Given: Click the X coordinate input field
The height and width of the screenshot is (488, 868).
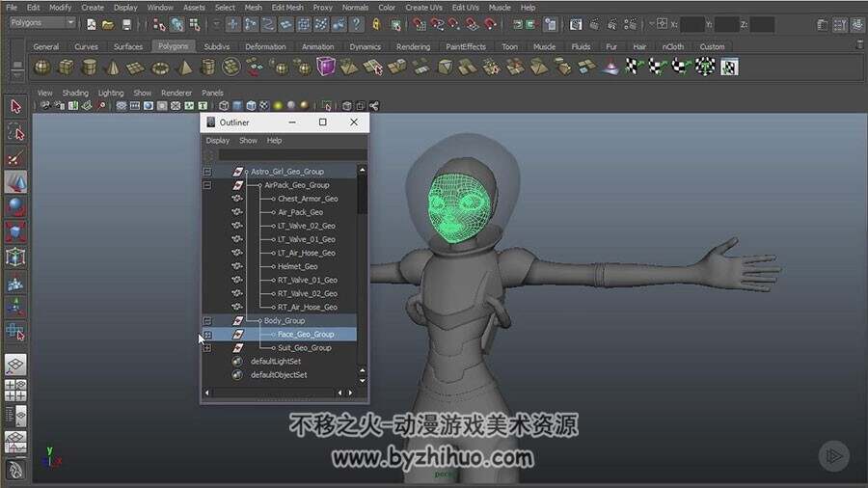Looking at the screenshot, I should click(x=692, y=24).
